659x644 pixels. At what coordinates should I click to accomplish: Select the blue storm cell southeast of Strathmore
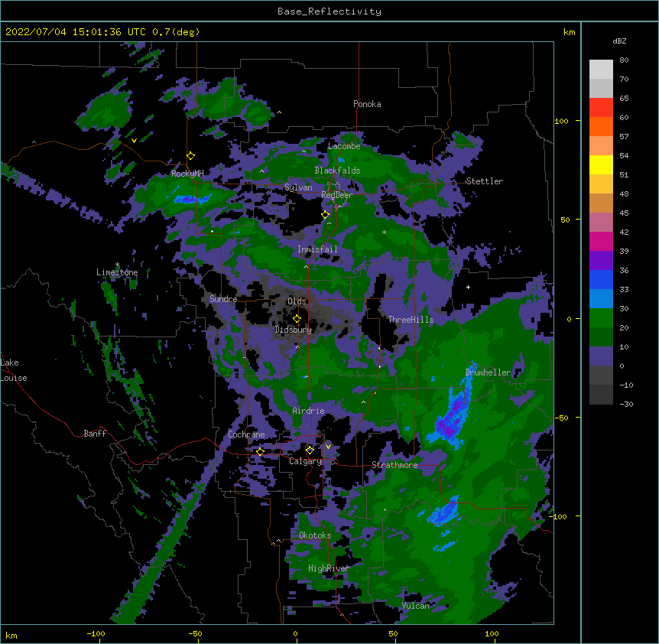(x=443, y=512)
